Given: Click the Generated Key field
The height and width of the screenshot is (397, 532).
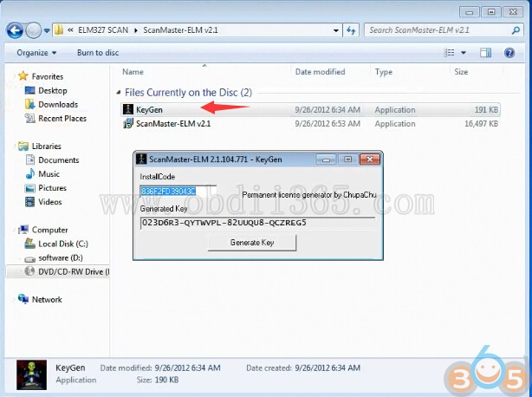Looking at the screenshot, I should [258, 223].
